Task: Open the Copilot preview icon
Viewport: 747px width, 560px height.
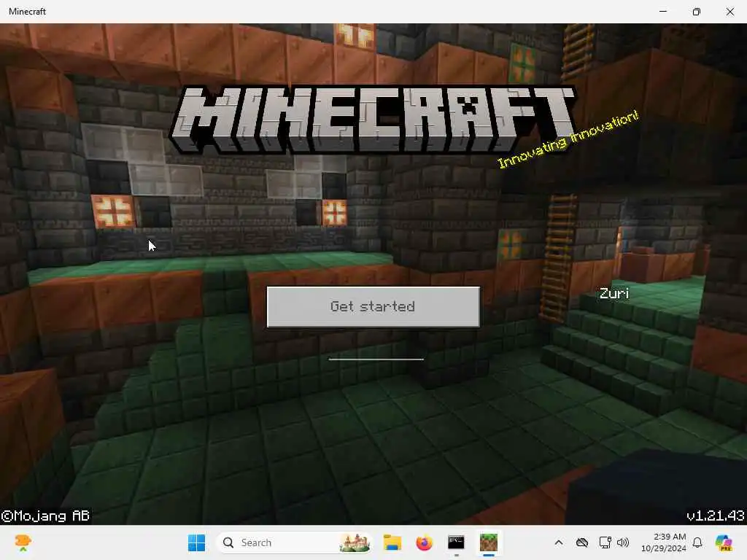Action: click(x=724, y=542)
